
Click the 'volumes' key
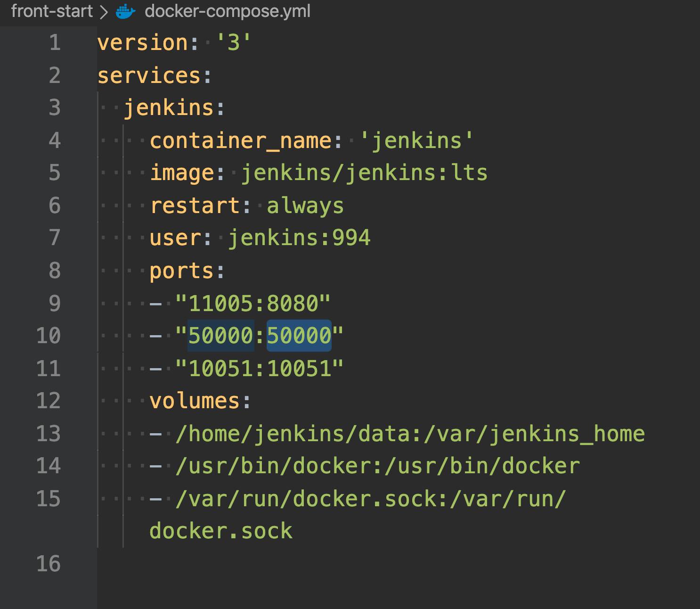point(195,401)
